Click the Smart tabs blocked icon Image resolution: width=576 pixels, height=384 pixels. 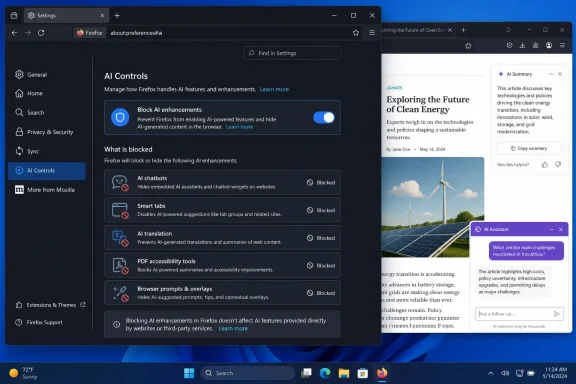(120, 210)
